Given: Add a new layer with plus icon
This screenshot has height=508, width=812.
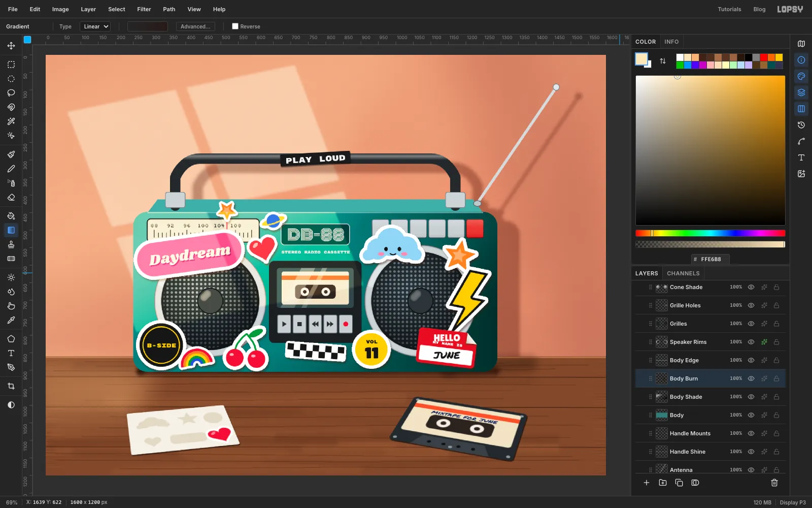Looking at the screenshot, I should (647, 483).
